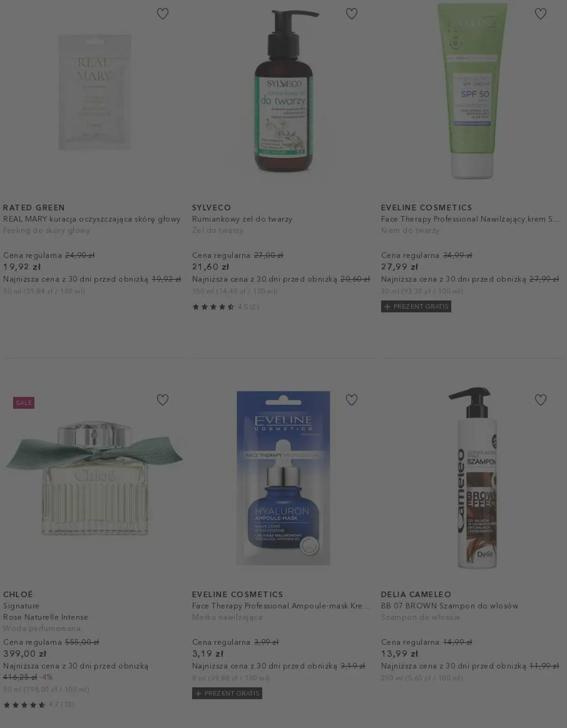Open Chloé perfume bottle image
The image size is (567, 728).
pyautogui.click(x=94, y=479)
